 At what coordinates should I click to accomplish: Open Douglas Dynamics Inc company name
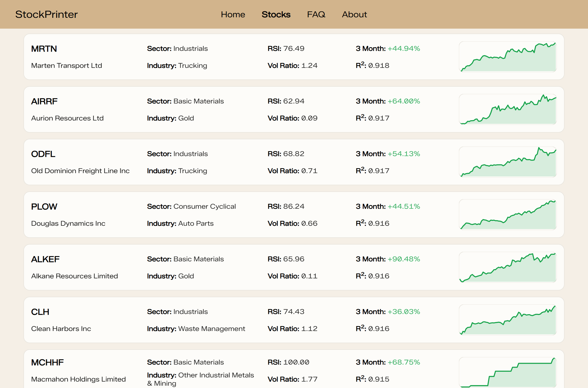pyautogui.click(x=68, y=223)
